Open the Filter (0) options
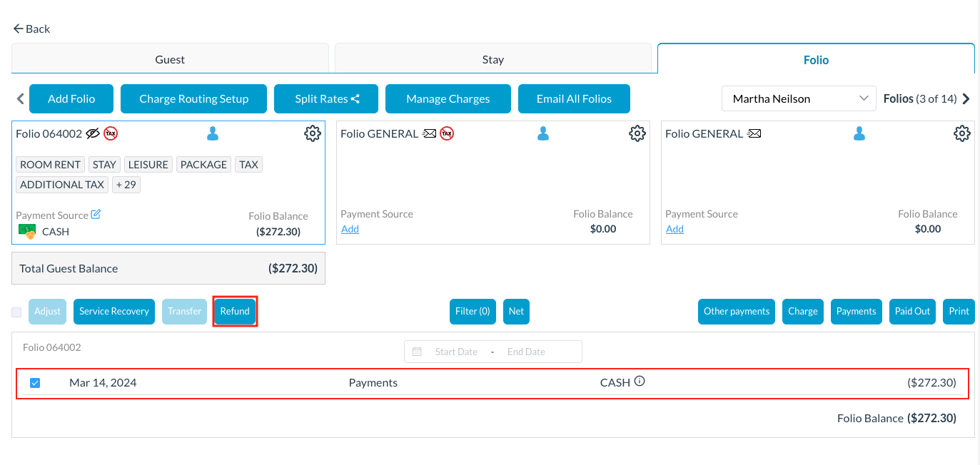 [x=473, y=312]
